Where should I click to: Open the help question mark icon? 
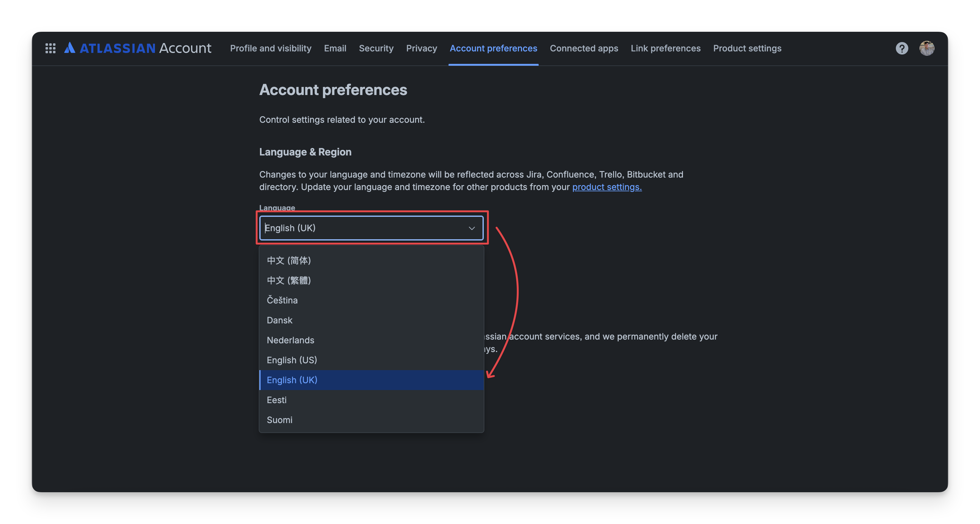click(902, 48)
